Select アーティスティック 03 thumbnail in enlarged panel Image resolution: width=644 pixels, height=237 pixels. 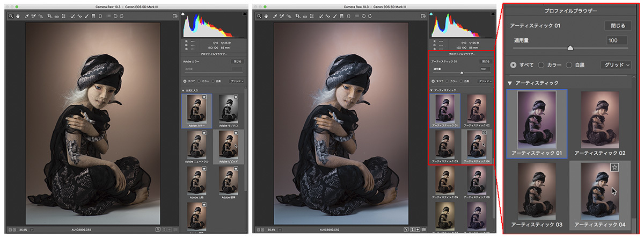coord(537,191)
